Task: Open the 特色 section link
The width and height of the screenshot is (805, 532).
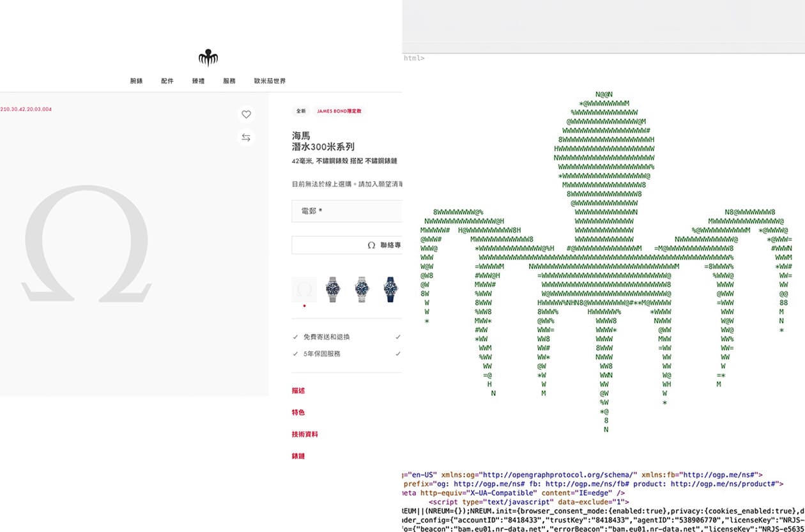Action: (298, 413)
